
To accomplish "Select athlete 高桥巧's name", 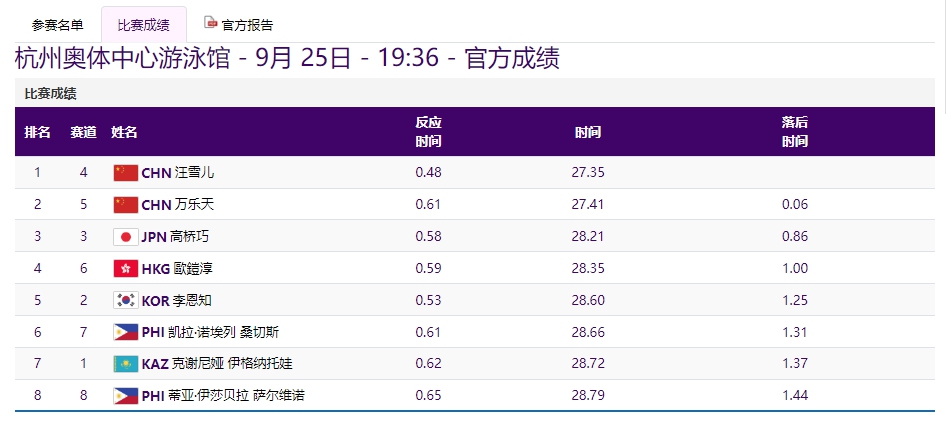I will pos(190,236).
